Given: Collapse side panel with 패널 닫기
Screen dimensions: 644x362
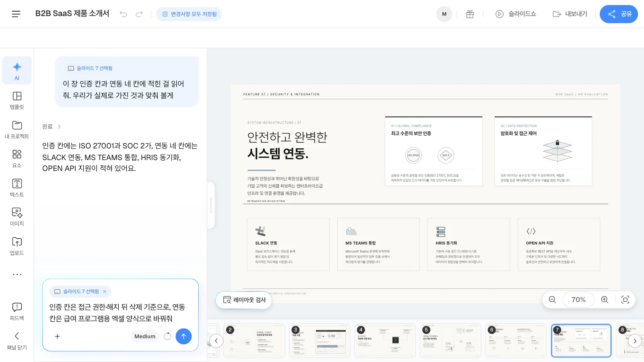Looking at the screenshot, I should tap(17, 341).
